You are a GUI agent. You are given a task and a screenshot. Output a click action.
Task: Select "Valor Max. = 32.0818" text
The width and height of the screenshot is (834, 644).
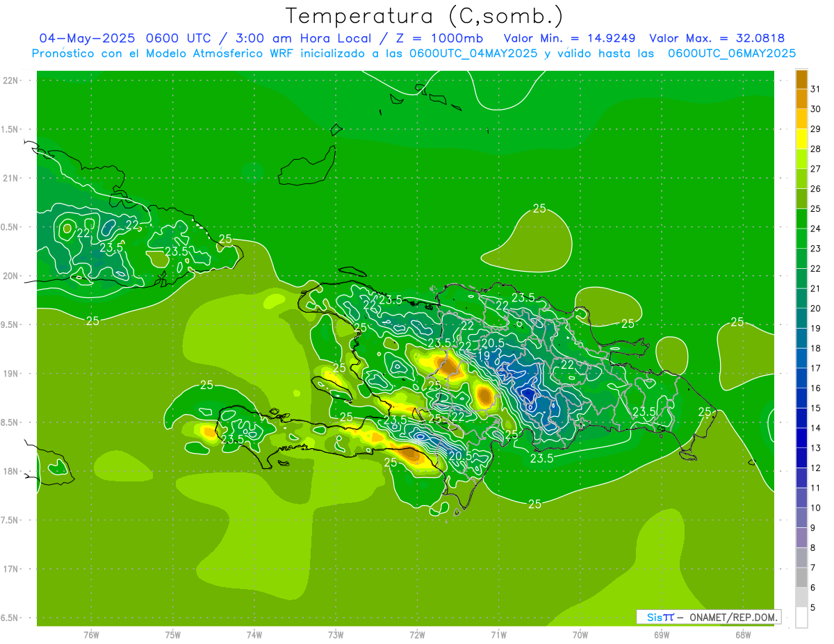tap(717, 38)
